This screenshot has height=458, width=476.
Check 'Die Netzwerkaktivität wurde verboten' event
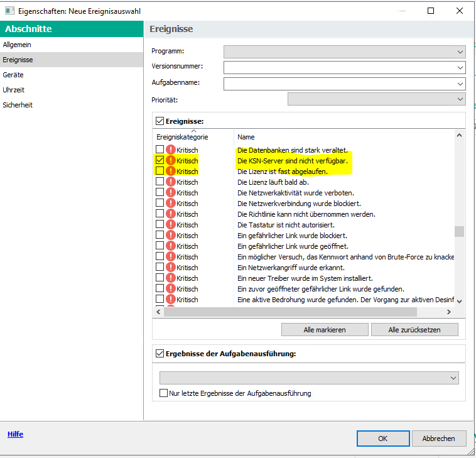click(x=160, y=192)
